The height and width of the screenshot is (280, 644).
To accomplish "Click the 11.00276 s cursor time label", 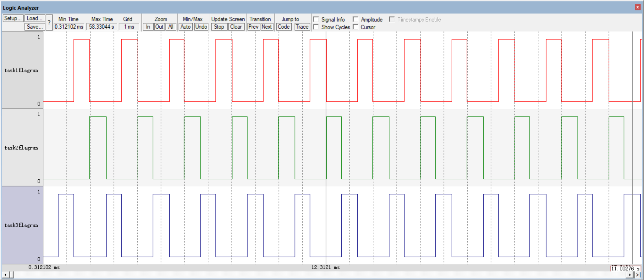I will 626,268.
